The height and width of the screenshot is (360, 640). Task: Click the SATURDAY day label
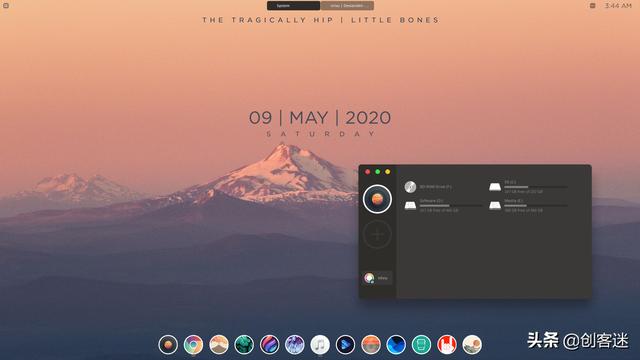coord(320,134)
